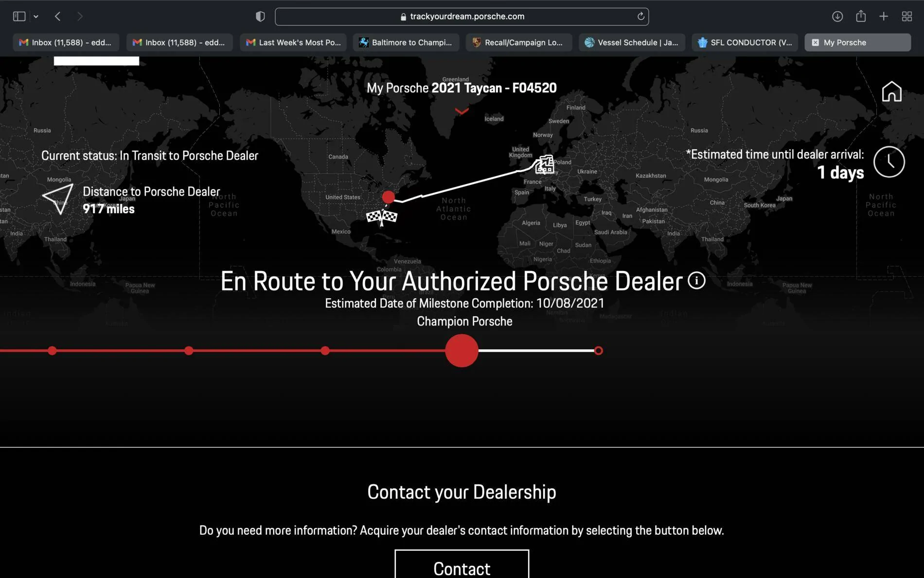Go forward to the next page
The image size is (924, 578).
(80, 17)
